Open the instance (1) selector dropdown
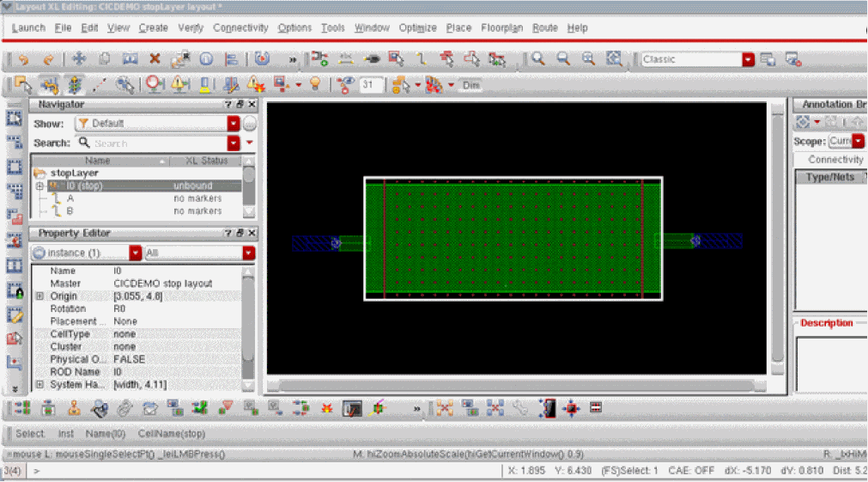This screenshot has height=482, width=868. pyautogui.click(x=135, y=253)
